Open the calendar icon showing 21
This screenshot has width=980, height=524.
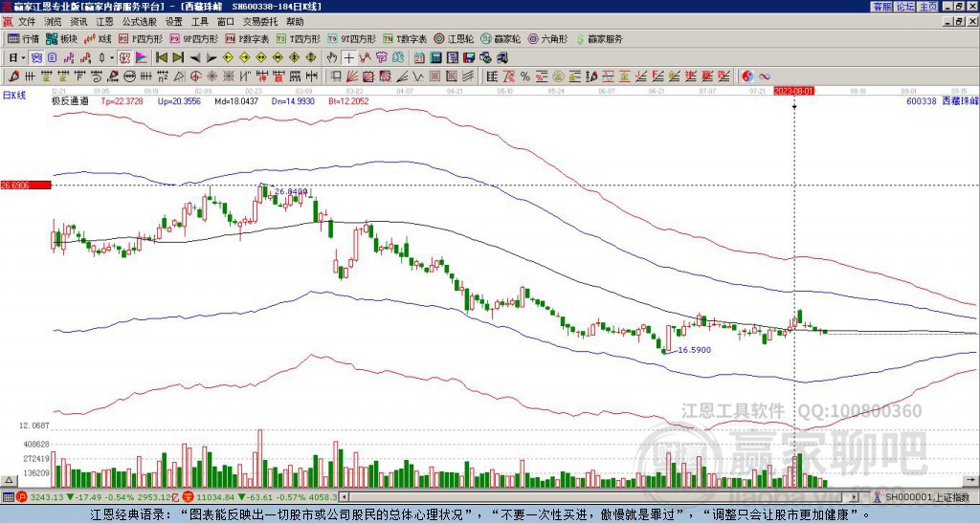click(419, 58)
